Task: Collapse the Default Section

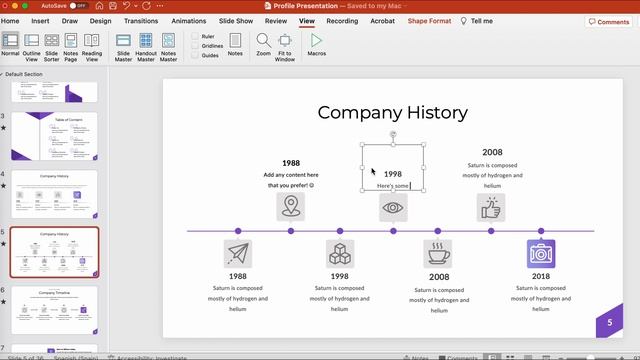Action: 2,74
